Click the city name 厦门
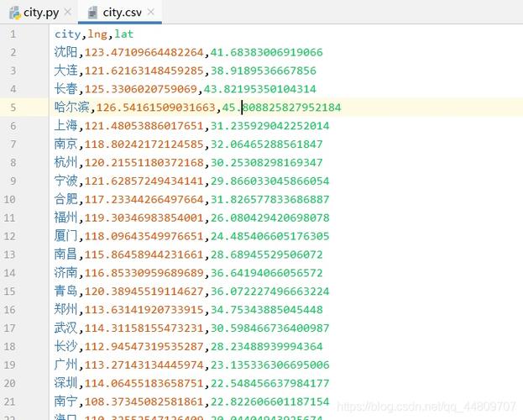 66,236
